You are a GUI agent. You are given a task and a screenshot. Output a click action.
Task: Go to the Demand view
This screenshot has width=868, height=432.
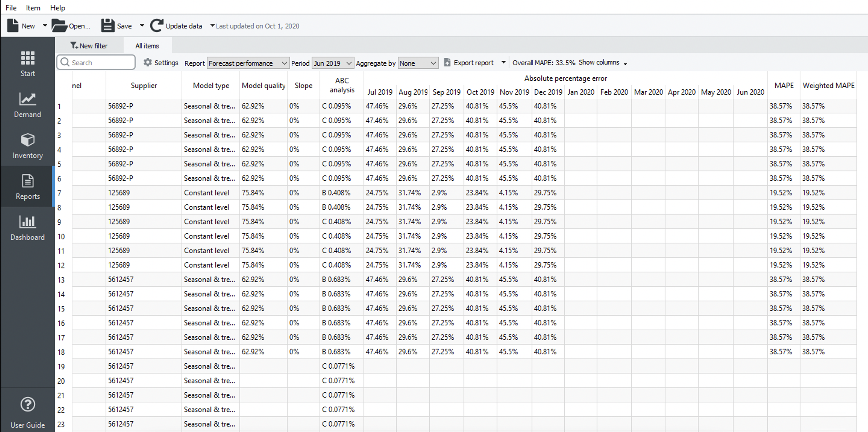tap(27, 105)
